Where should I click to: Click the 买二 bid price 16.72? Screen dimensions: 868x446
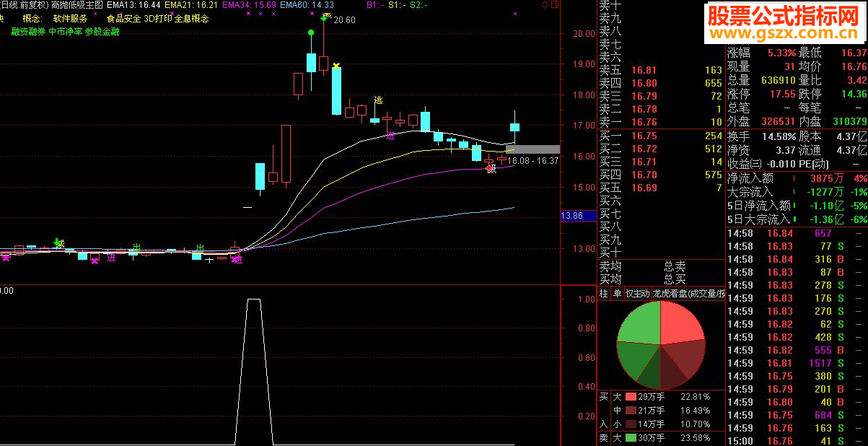644,149
